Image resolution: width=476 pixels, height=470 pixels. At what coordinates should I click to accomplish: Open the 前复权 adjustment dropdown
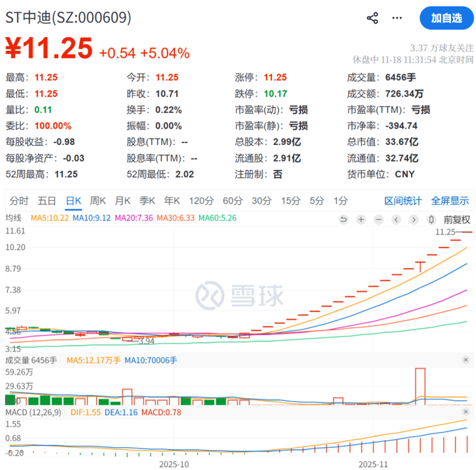coord(457,219)
